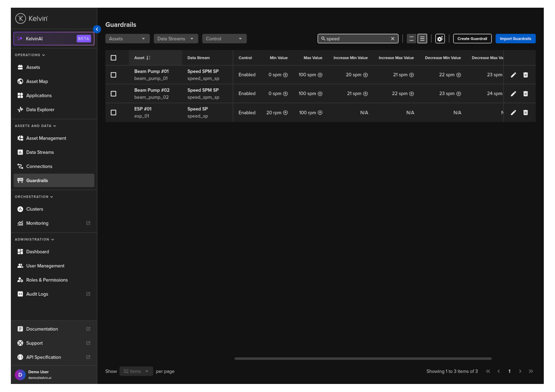Select the Beam Pump #01 row checkbox
Viewport: 555px width, 392px height.
(x=114, y=75)
